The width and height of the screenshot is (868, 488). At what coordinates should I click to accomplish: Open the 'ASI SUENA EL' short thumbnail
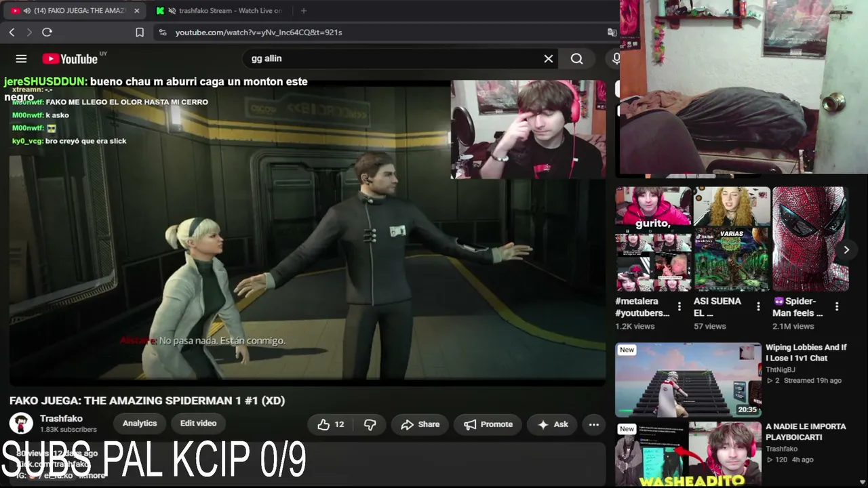click(732, 239)
